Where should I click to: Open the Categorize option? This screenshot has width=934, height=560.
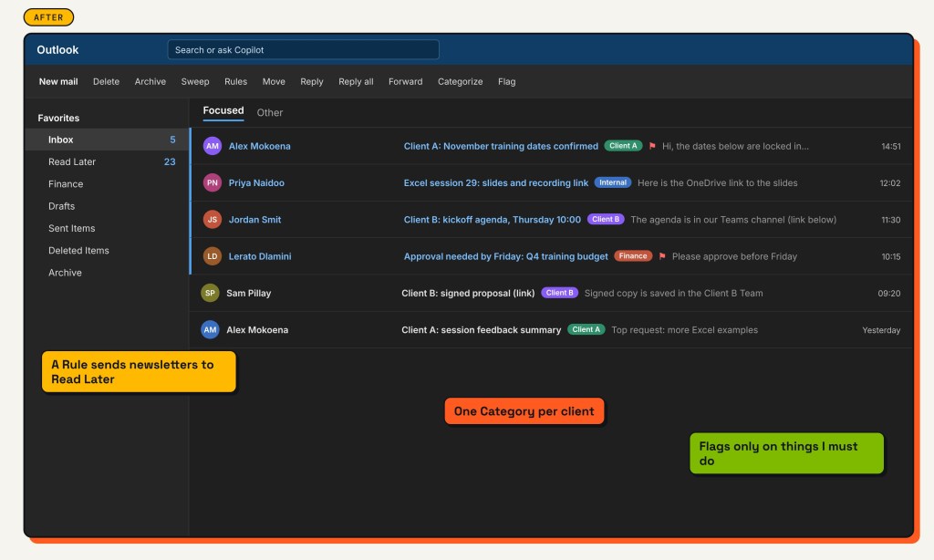[461, 81]
